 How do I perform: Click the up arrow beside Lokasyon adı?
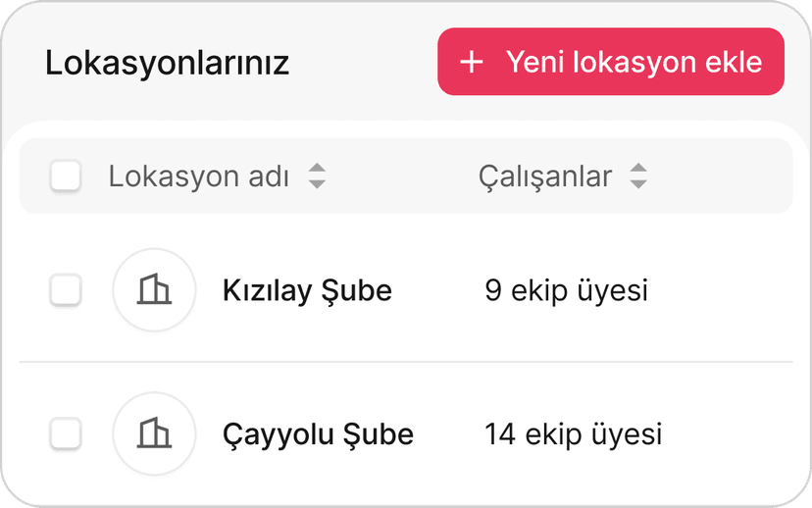click(316, 169)
